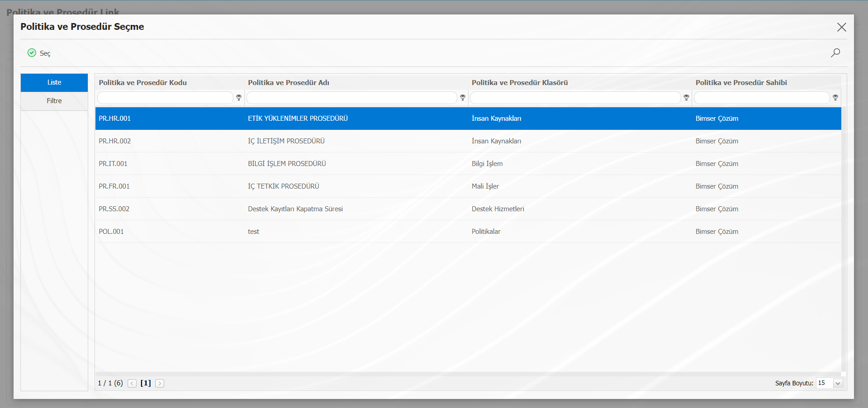Select row PR.SS.002

tap(468, 209)
